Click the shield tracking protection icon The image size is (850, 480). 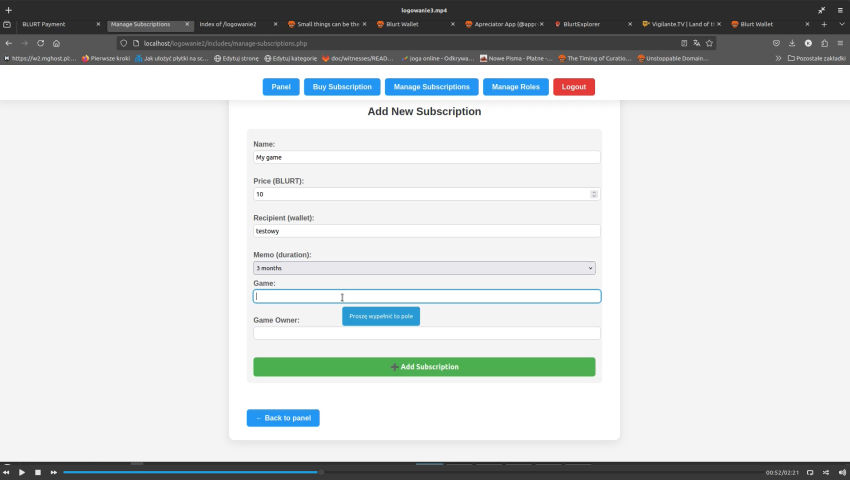(124, 43)
